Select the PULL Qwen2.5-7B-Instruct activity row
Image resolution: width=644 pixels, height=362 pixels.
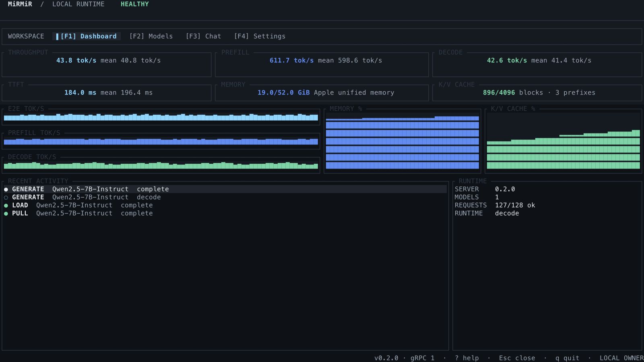tap(225, 213)
